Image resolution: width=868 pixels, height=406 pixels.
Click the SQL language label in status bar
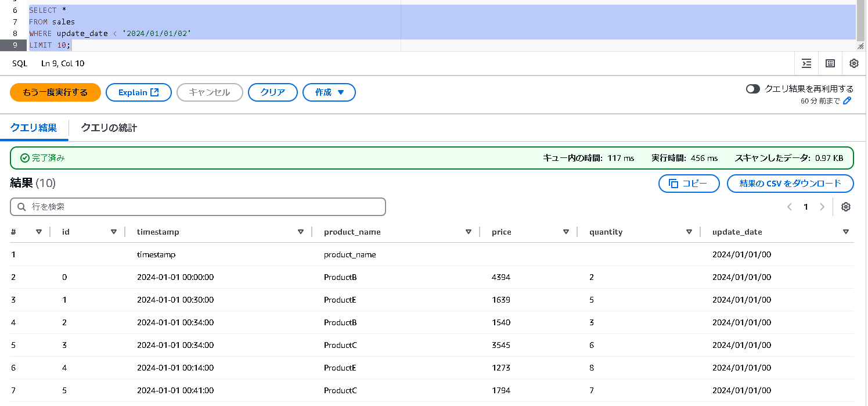point(20,63)
